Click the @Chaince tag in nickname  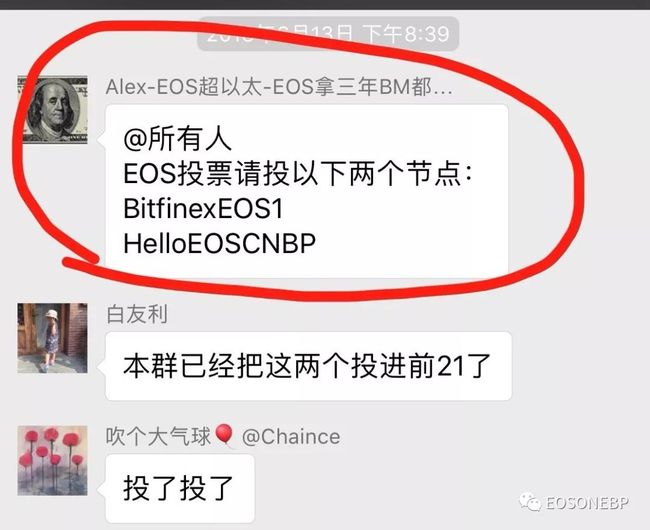point(291,437)
